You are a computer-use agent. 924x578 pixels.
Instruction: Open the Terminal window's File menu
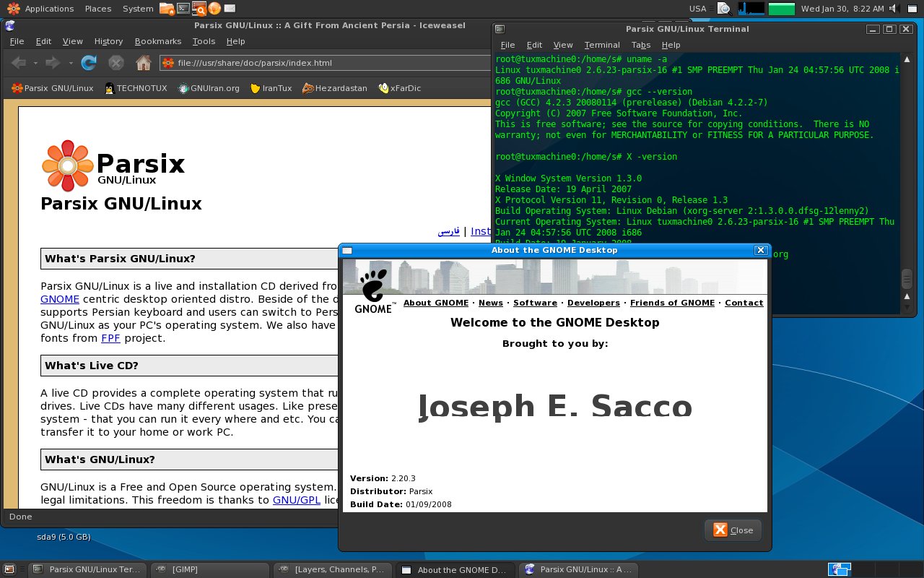507,45
